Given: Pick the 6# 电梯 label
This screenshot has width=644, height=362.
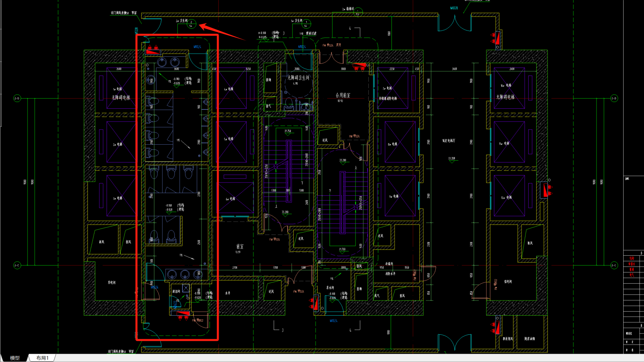Looking at the screenshot, I should 230,199.
